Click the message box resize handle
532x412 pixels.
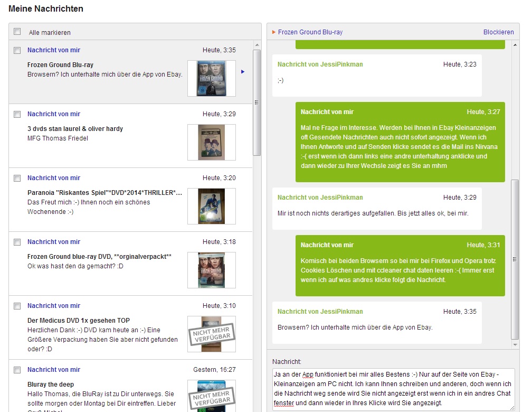511,408
